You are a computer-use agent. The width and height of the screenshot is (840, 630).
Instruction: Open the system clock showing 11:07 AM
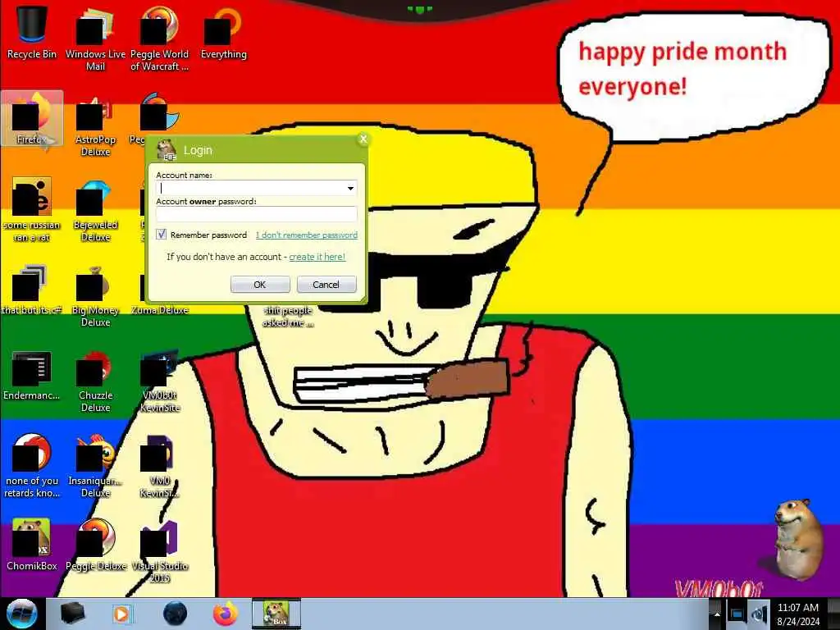798,614
